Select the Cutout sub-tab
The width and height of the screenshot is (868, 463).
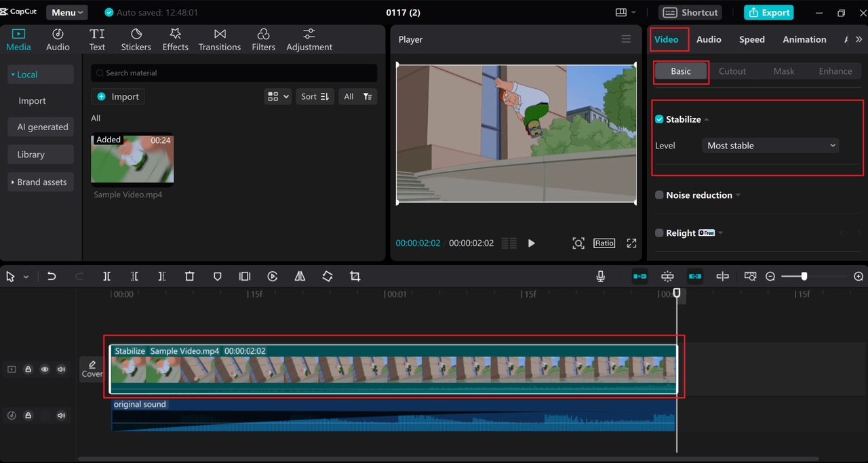coord(732,71)
